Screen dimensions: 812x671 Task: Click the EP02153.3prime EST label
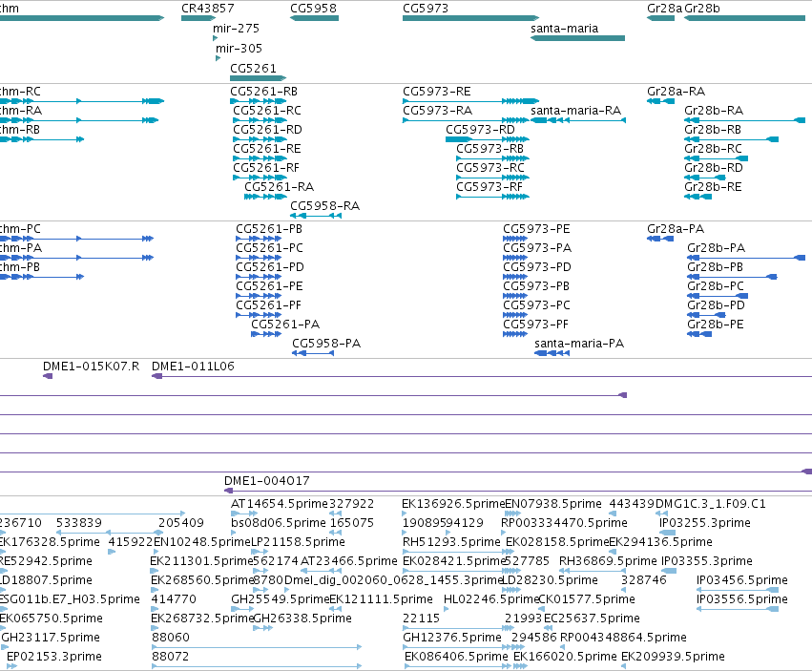[x=54, y=657]
